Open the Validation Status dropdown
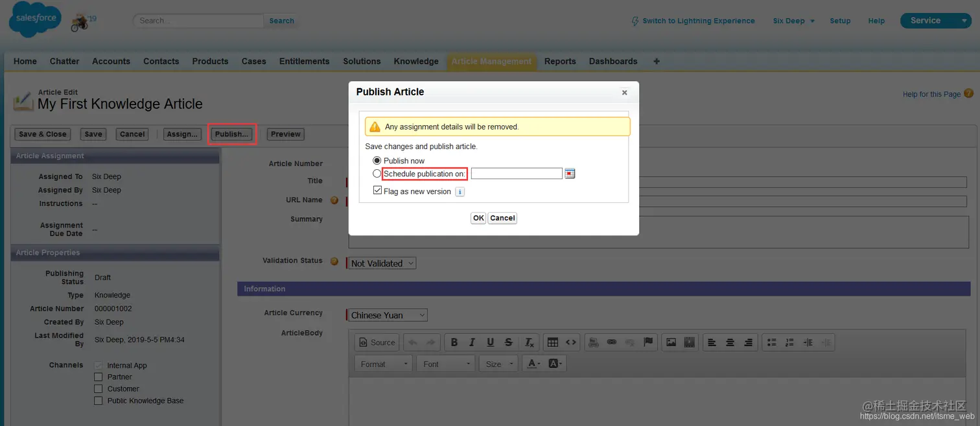The image size is (980, 426). tap(382, 263)
